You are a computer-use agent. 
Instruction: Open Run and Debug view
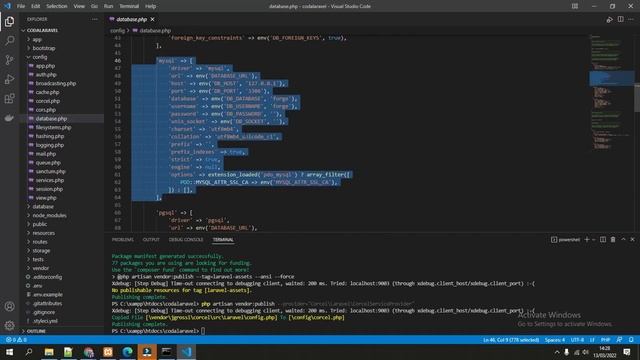(9, 79)
